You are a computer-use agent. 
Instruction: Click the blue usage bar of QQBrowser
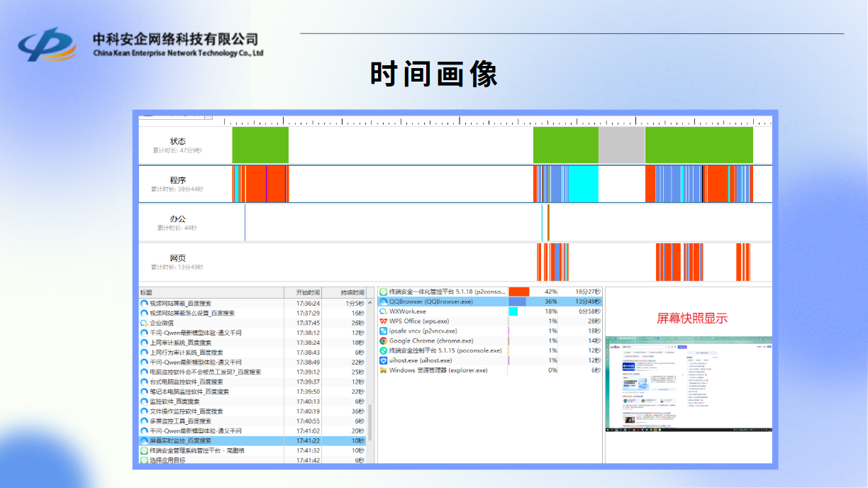(x=518, y=301)
